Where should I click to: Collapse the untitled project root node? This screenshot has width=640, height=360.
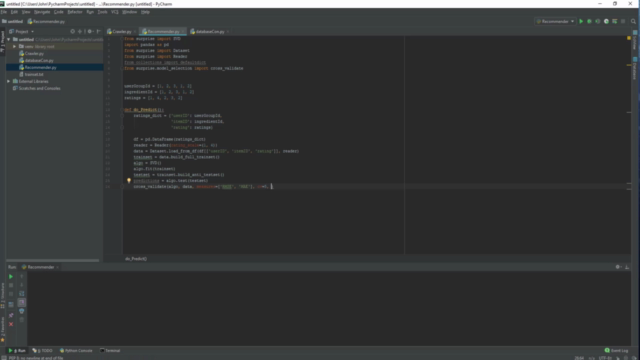[9, 40]
